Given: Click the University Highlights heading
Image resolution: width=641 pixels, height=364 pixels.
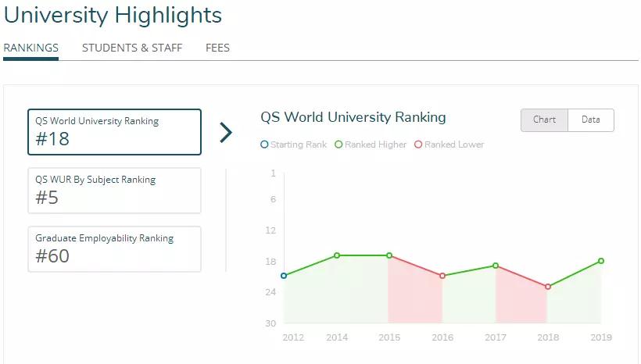Looking at the screenshot, I should point(113,16).
